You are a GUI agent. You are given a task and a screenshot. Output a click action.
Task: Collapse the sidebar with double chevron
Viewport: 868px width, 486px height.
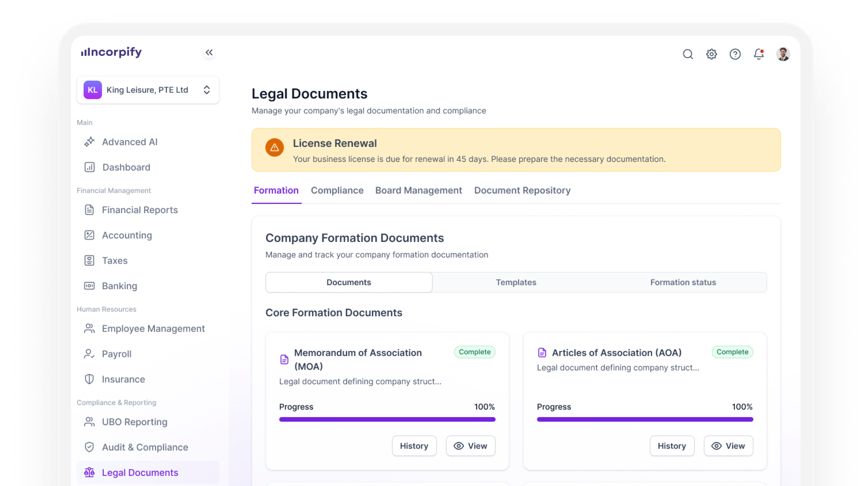pyautogui.click(x=209, y=53)
